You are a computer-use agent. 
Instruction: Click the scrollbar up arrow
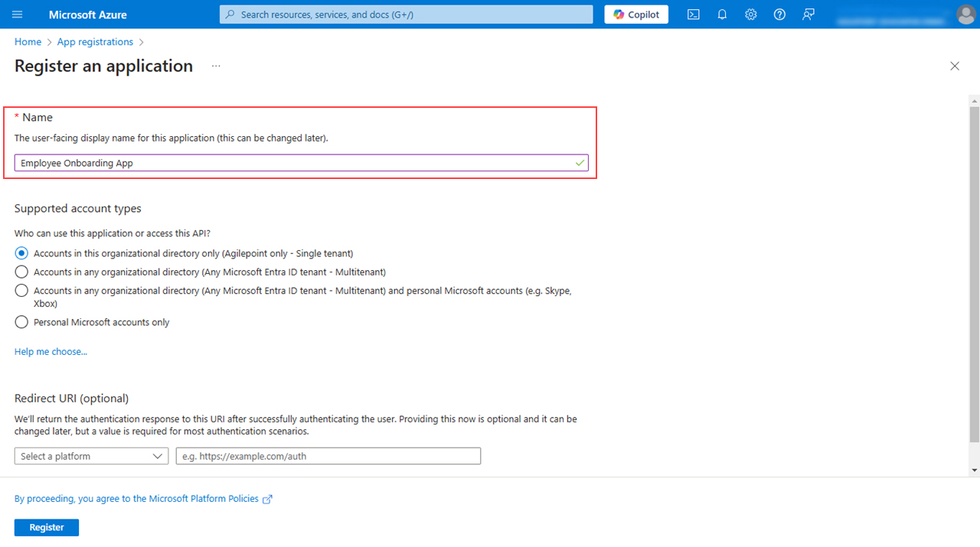(974, 100)
